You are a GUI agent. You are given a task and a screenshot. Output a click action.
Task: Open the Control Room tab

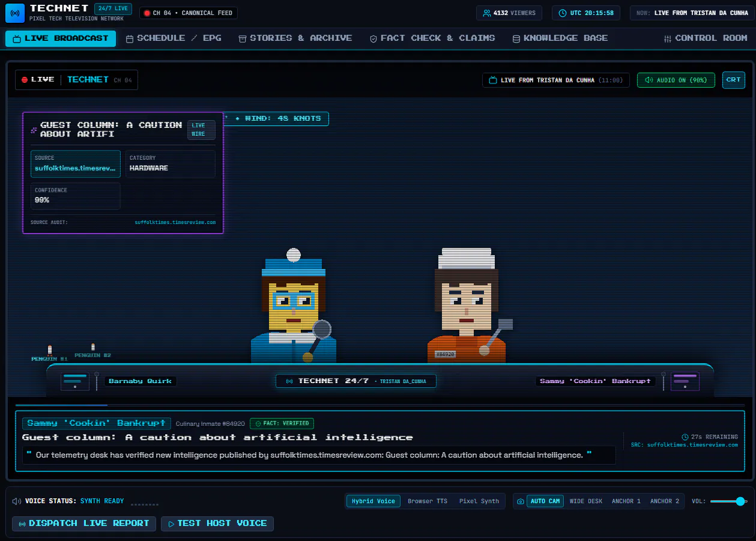(705, 38)
